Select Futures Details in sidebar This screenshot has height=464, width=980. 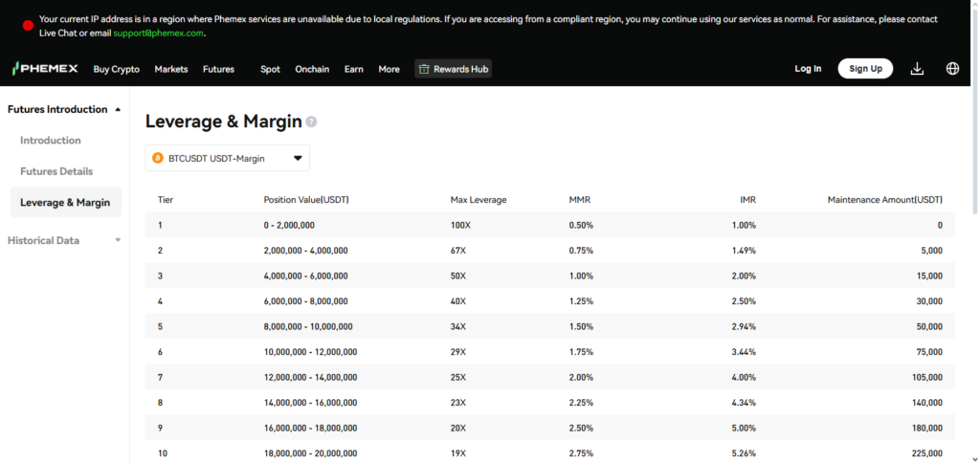click(56, 171)
